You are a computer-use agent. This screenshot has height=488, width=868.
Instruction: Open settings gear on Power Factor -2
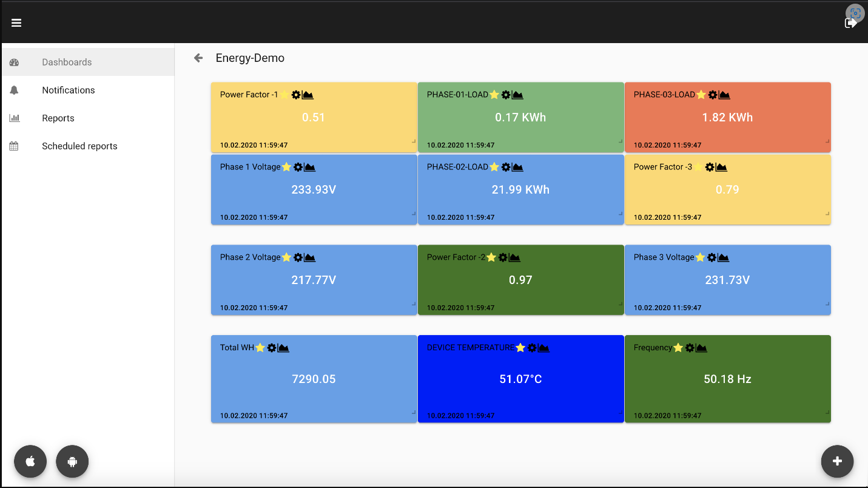click(x=503, y=257)
